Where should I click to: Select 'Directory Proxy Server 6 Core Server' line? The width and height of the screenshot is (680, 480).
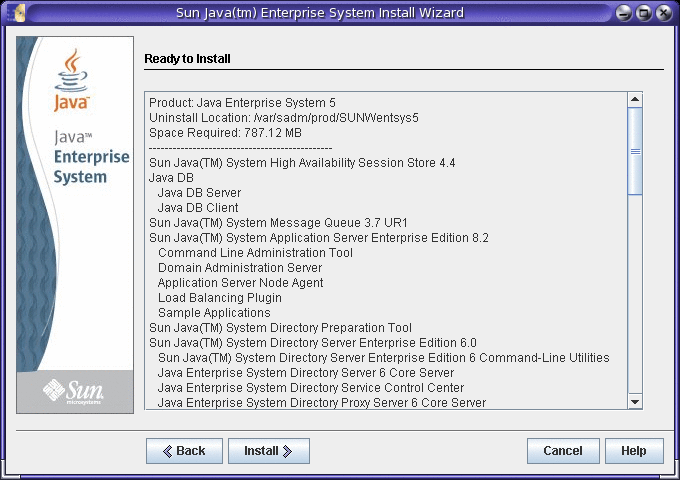(x=321, y=403)
